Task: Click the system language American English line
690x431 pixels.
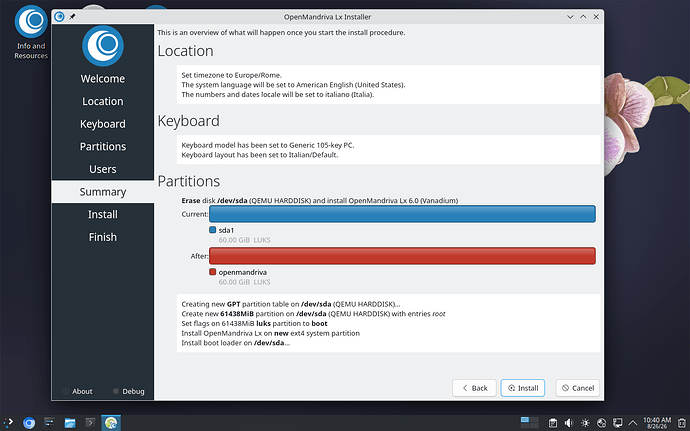Action: (x=293, y=85)
